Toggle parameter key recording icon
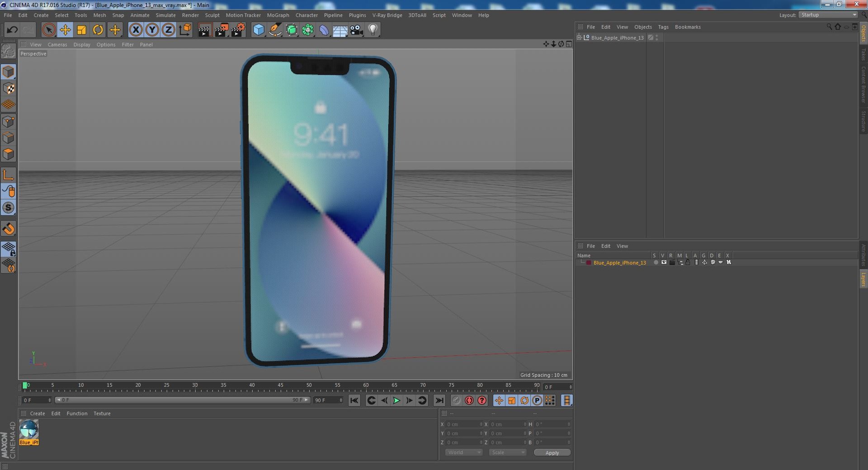 coord(537,400)
